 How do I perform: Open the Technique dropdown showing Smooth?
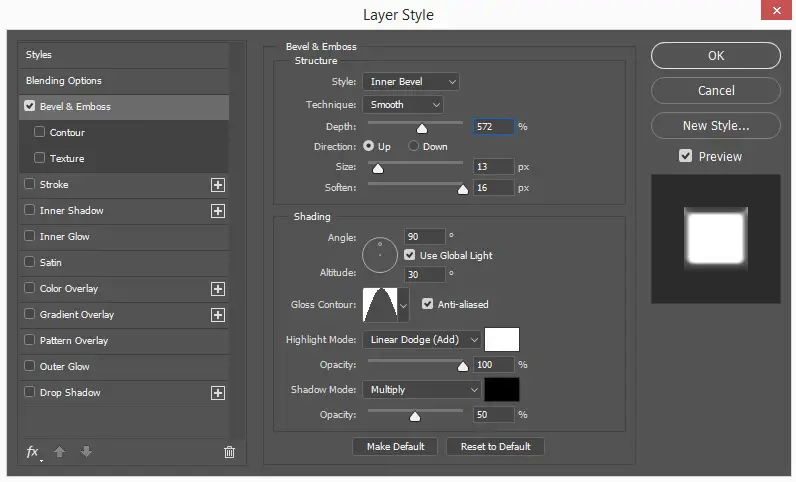tap(403, 105)
